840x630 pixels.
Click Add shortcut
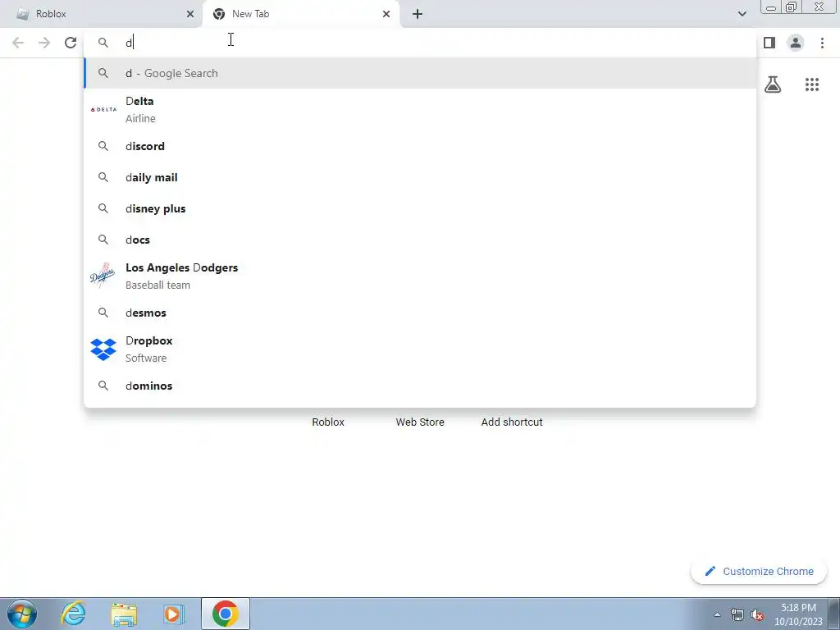coord(512,422)
